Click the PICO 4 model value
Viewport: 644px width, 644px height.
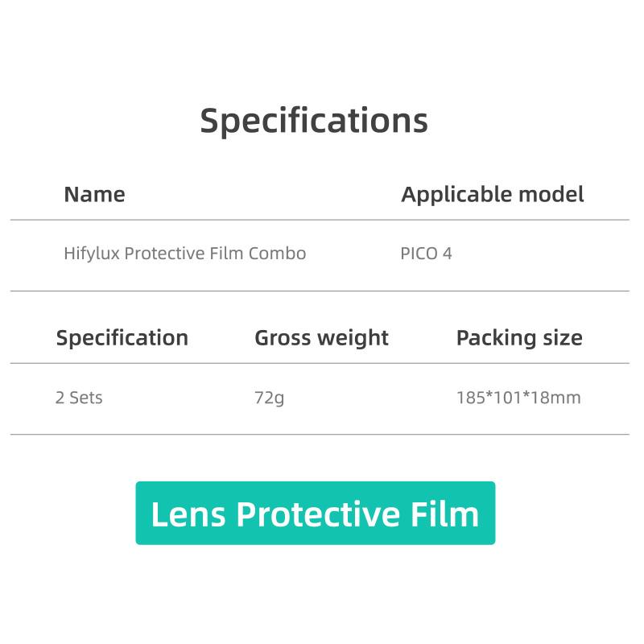pyautogui.click(x=426, y=254)
